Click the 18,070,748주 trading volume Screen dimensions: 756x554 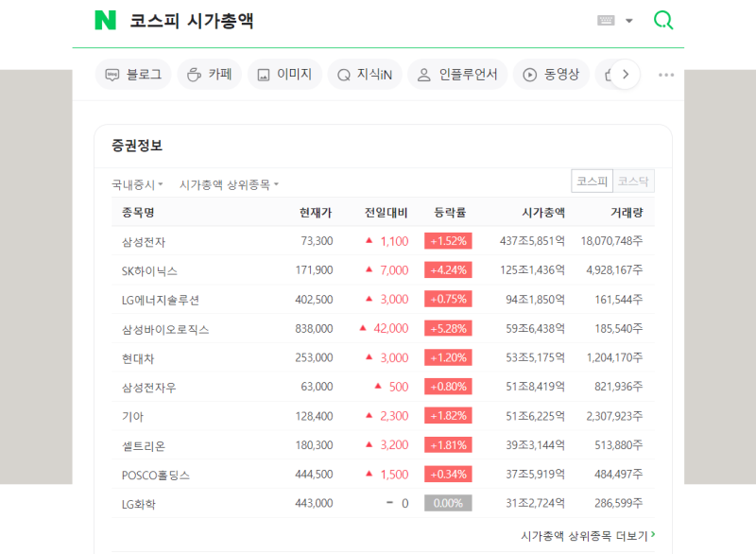point(611,240)
